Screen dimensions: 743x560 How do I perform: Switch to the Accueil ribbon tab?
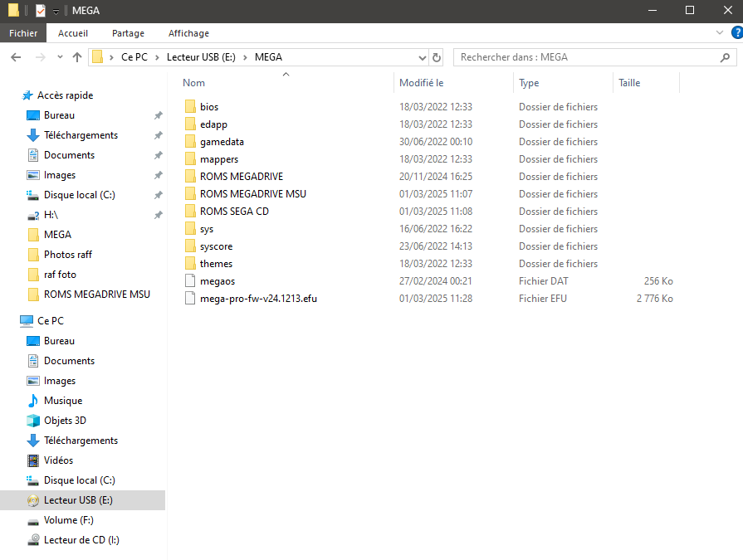click(x=72, y=33)
